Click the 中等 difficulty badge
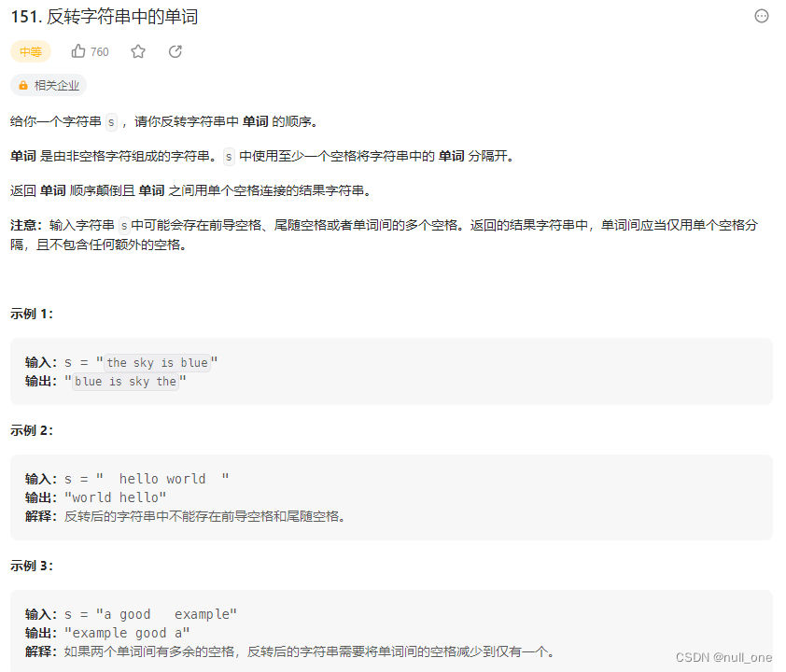Image resolution: width=786 pixels, height=672 pixels. pyautogui.click(x=31, y=51)
